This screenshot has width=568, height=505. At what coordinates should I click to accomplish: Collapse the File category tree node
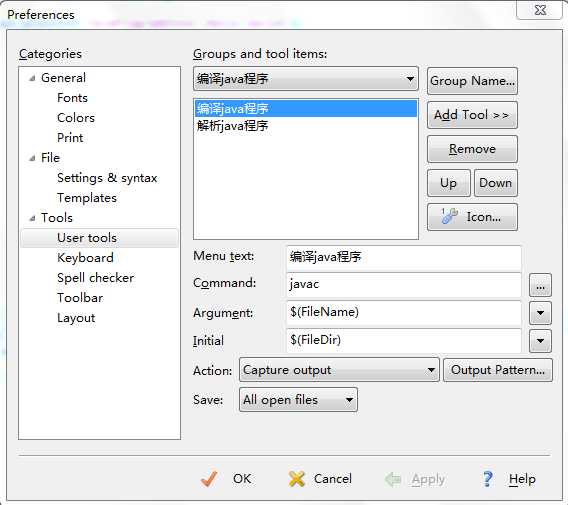[32, 158]
